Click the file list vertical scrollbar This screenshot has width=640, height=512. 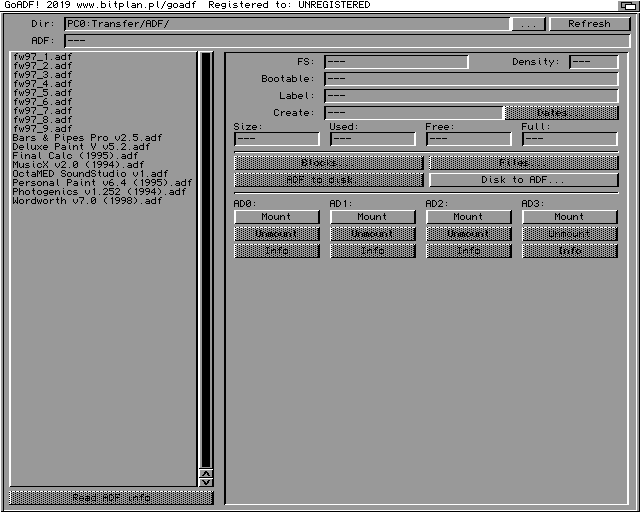click(206, 260)
